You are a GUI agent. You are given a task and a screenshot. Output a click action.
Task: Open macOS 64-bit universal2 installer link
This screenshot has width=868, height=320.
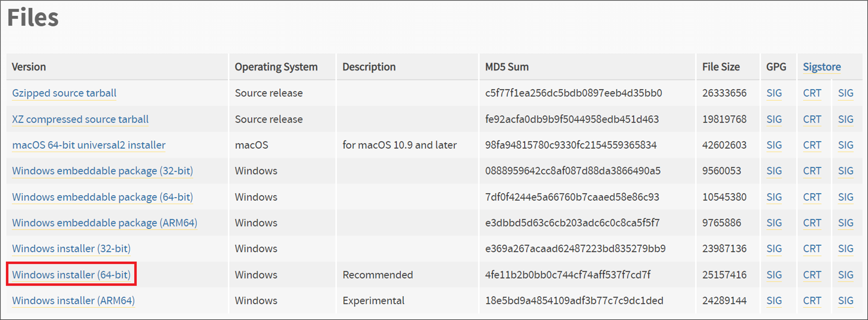(89, 145)
